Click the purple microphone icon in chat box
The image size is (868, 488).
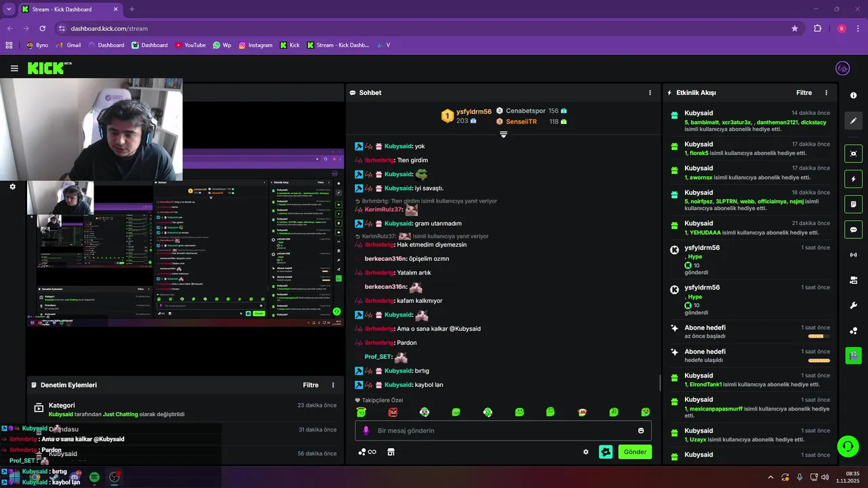click(x=366, y=430)
